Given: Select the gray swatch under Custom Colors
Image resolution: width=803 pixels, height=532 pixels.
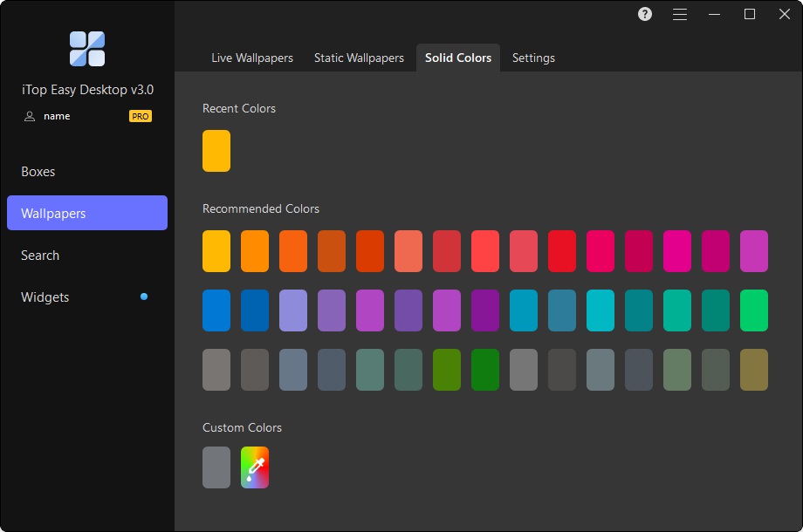Looking at the screenshot, I should (x=216, y=467).
